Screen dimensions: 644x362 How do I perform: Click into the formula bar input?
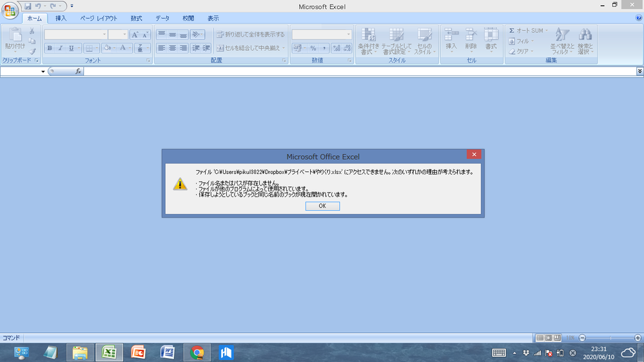pos(360,71)
